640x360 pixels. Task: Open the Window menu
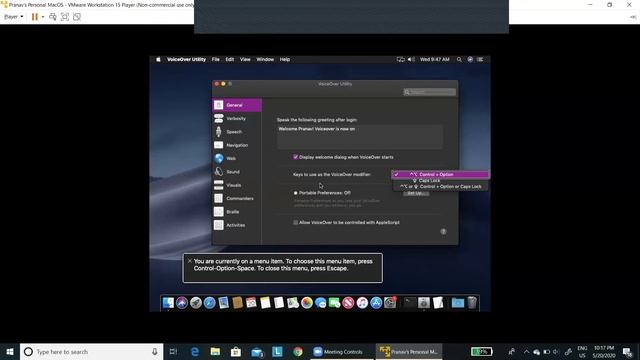(x=265, y=60)
